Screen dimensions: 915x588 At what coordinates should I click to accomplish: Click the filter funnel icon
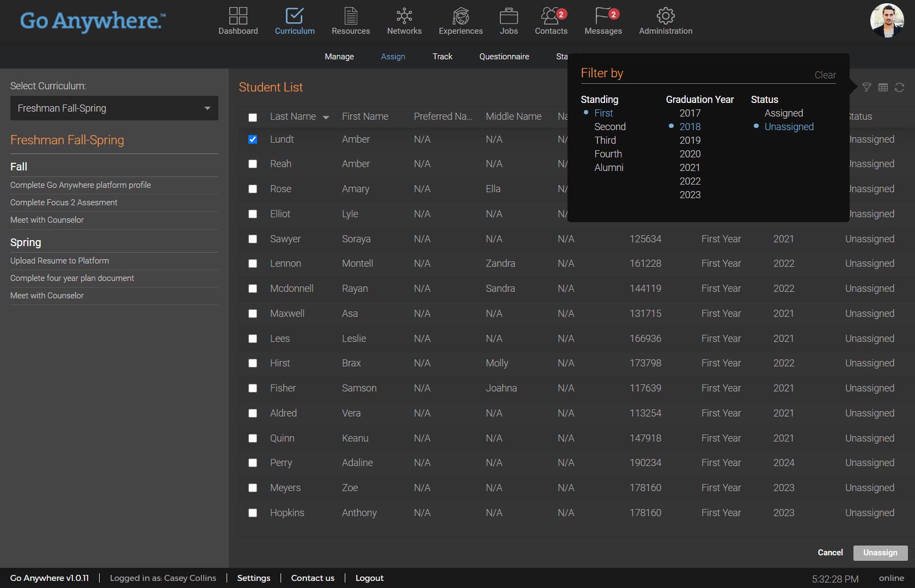[x=867, y=87]
